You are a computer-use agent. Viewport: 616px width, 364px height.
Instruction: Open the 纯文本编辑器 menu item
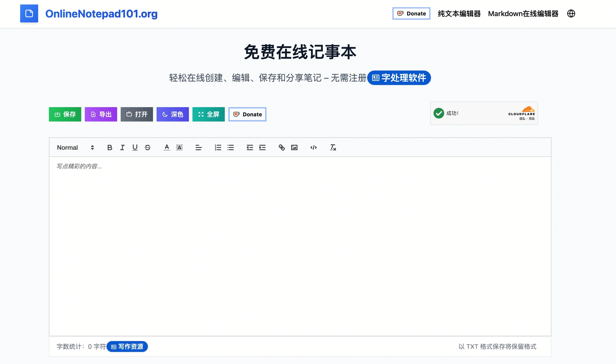click(459, 14)
